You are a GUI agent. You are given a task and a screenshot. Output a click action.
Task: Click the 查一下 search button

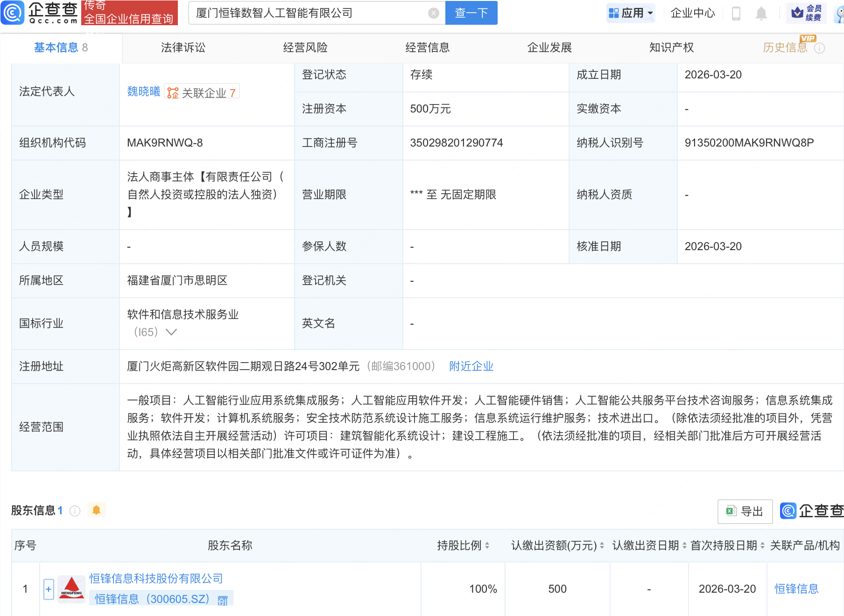pos(471,13)
